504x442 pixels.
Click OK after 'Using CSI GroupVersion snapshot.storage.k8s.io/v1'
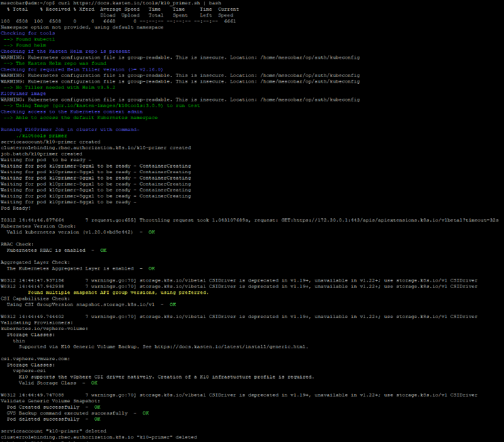(x=173, y=305)
